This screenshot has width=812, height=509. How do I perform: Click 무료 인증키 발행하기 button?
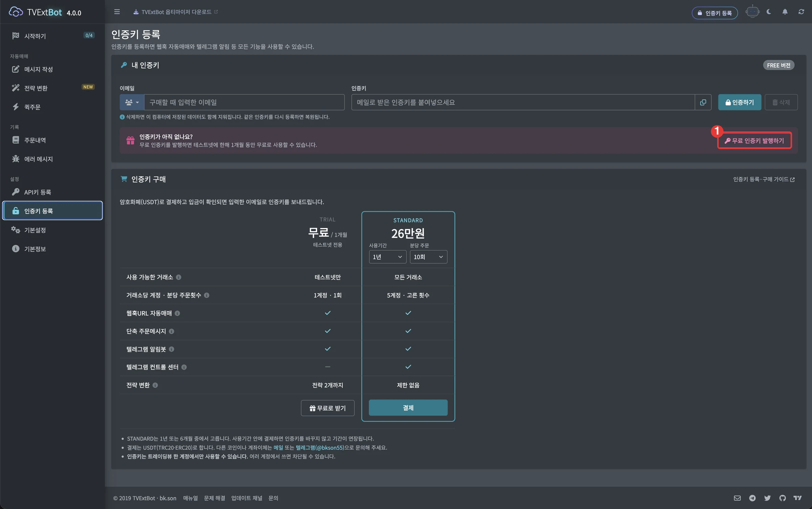754,140
